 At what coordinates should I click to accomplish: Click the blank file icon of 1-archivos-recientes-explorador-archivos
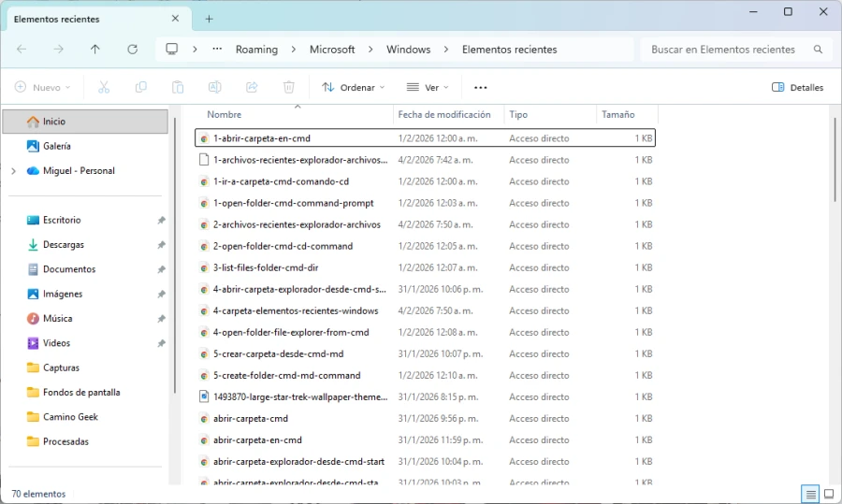(204, 159)
